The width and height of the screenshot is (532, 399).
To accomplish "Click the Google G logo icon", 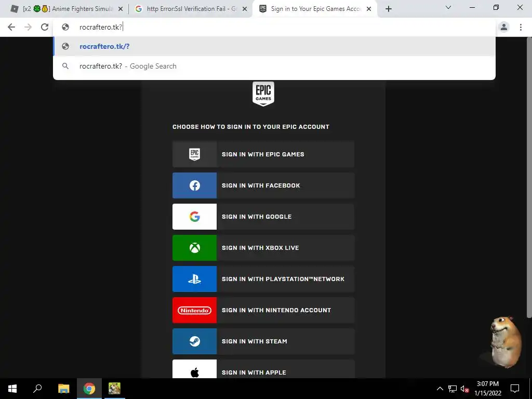I will coord(194,217).
